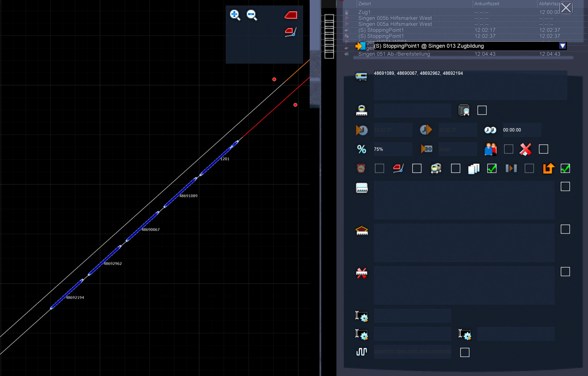Click the zoom in magnifier icon
This screenshot has width=588, height=376.
(235, 15)
